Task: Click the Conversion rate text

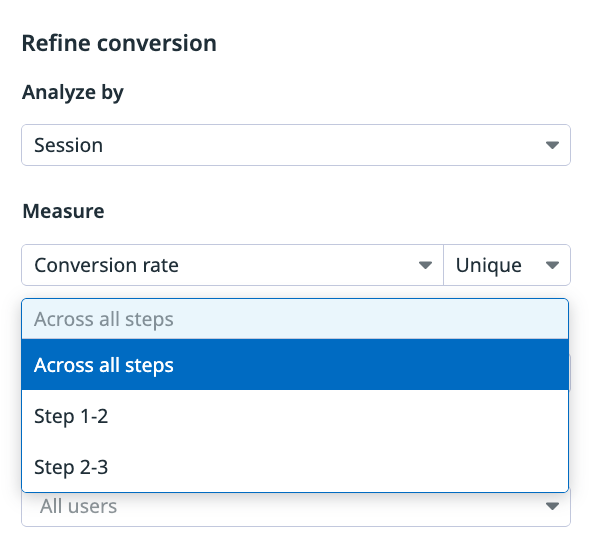Action: click(106, 265)
